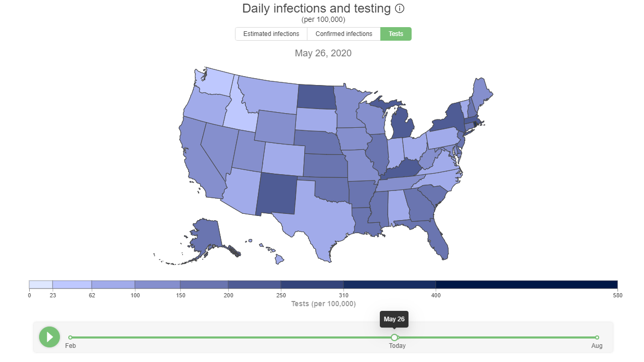
Task: Click the lightest 0–23 legend swatch
Action: (41, 284)
